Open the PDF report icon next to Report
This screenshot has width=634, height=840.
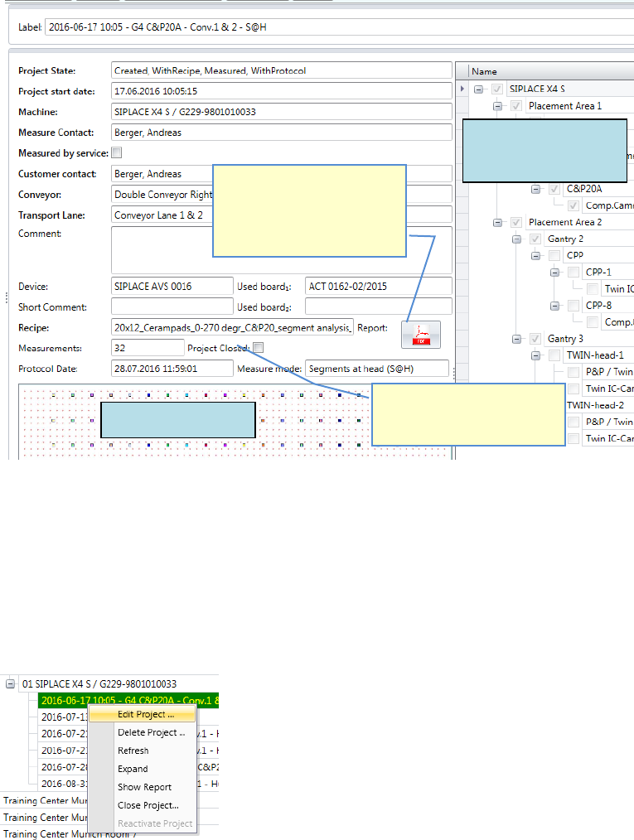pos(421,335)
